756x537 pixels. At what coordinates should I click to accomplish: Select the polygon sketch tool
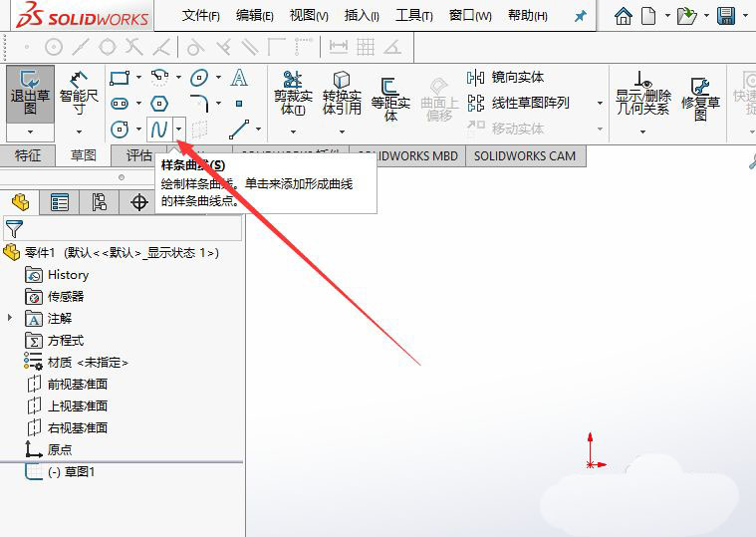(159, 104)
